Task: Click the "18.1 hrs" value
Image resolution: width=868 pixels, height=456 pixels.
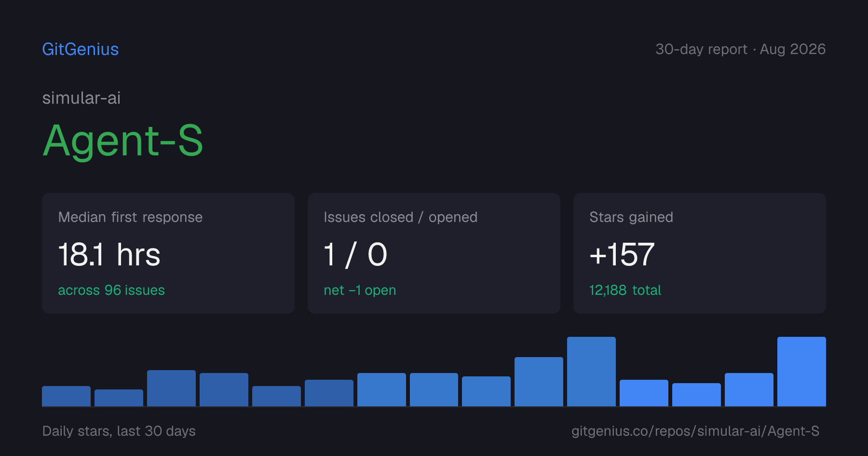Action: coord(109,254)
